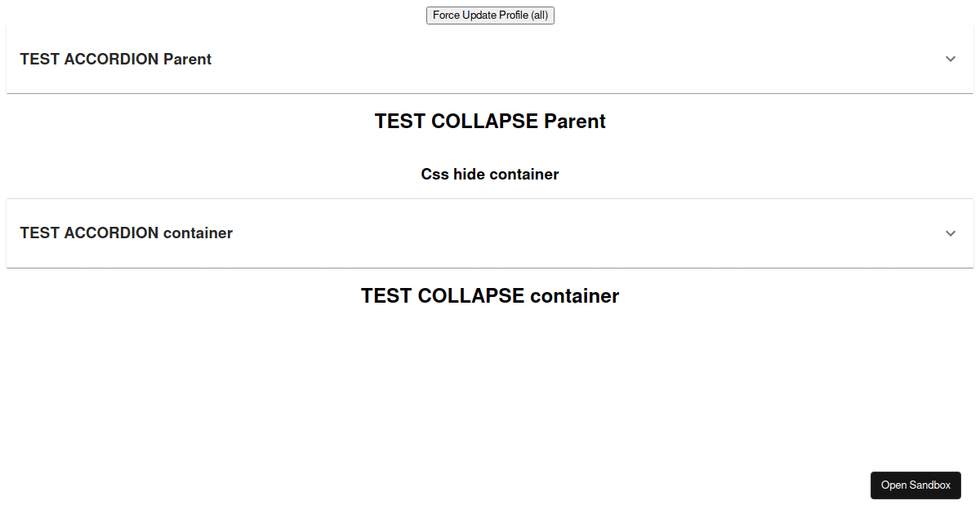Click the downward arrow on the Parent accordion

point(950,59)
